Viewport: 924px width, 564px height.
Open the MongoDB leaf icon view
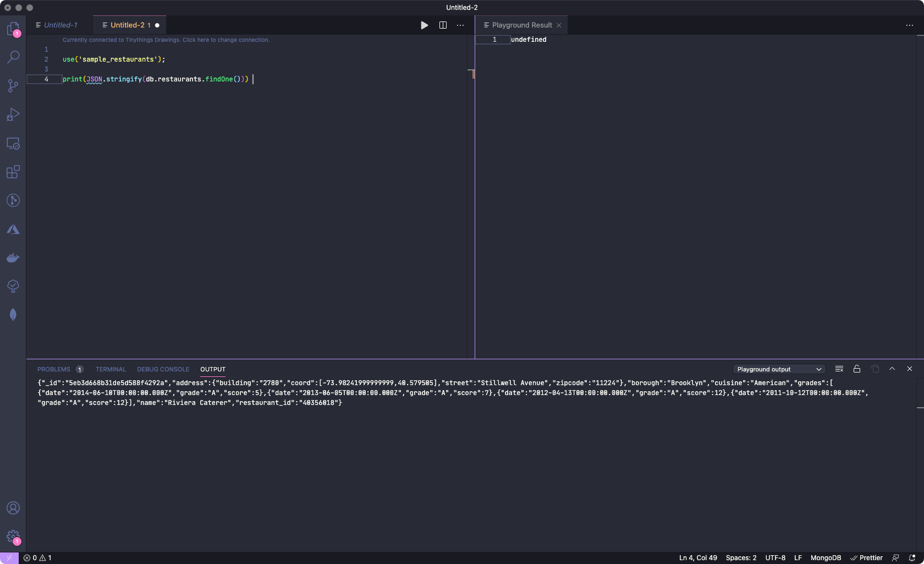(13, 315)
